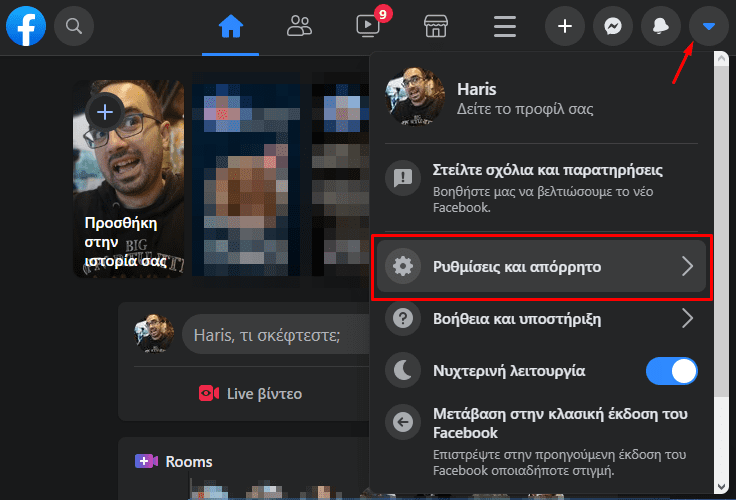
Task: Open the Friends tab
Action: (x=299, y=26)
